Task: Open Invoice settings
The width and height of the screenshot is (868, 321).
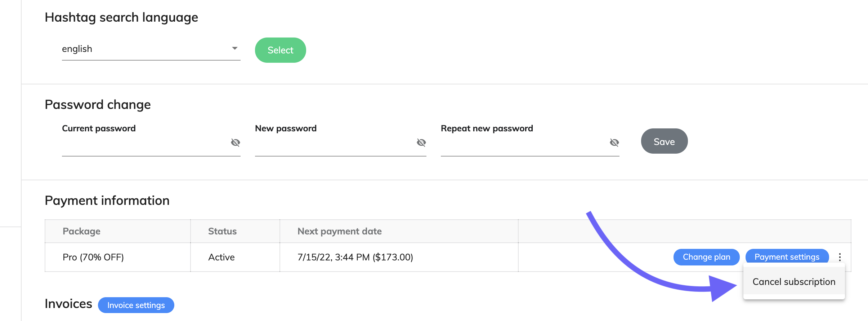Action: coord(136,305)
